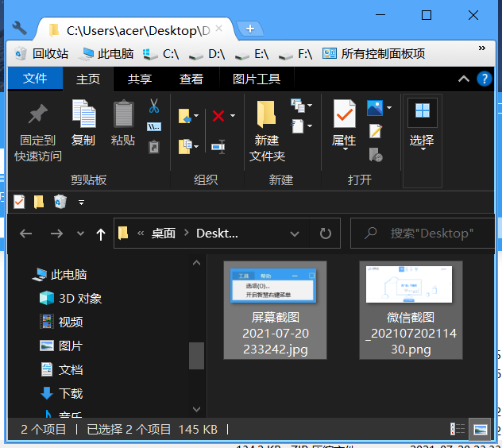Image resolution: width=502 pixels, height=448 pixels.
Task: Open move to dropdown arrow
Action: point(196,116)
